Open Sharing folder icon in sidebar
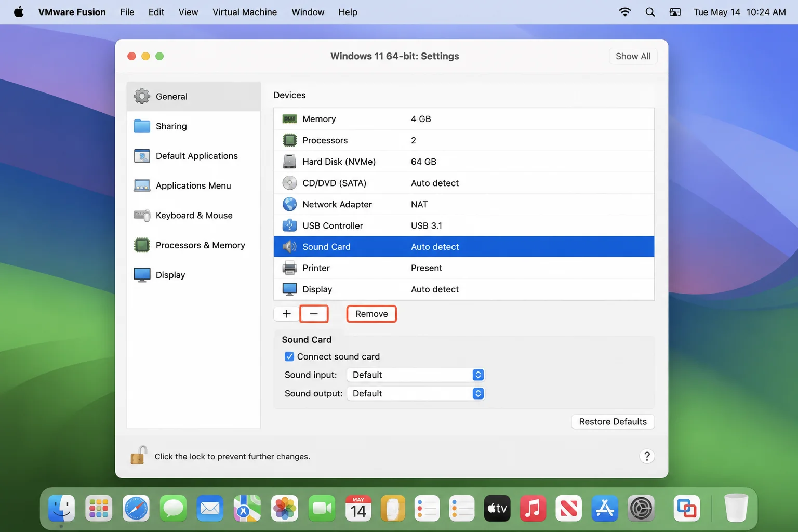 [x=142, y=126]
